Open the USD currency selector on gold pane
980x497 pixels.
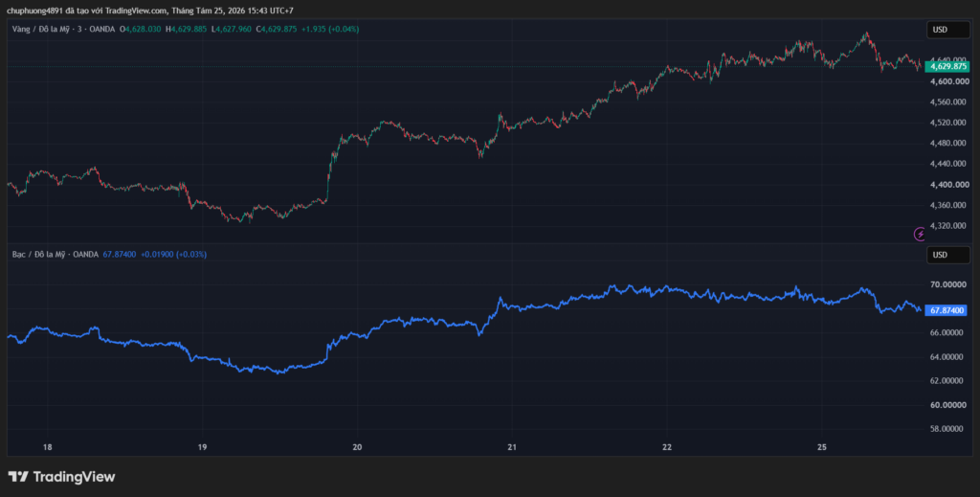point(947,30)
